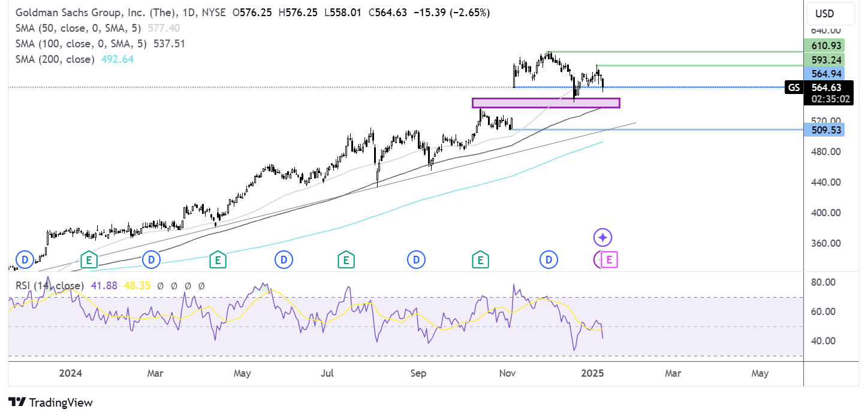Viewport: 868px width, 418px height.
Task: Click the RSI (14, close) indicator label
Action: tap(50, 286)
